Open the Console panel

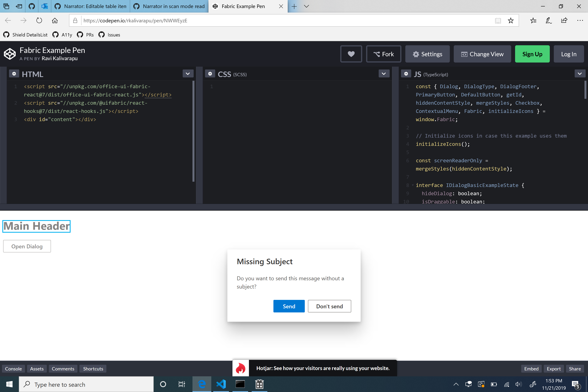click(14, 368)
